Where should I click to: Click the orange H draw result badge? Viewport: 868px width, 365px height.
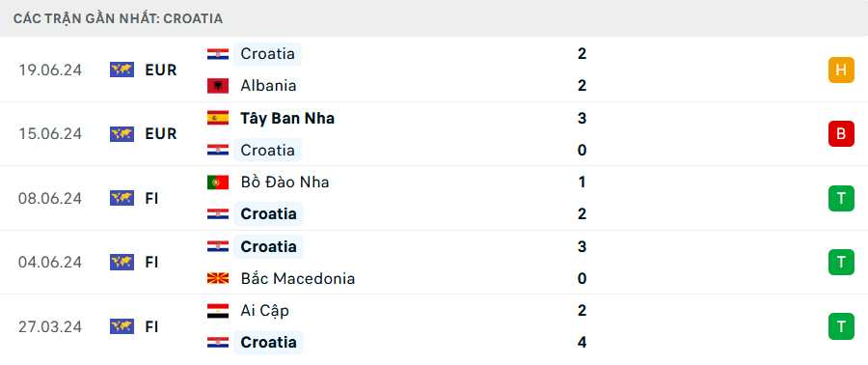click(x=841, y=70)
